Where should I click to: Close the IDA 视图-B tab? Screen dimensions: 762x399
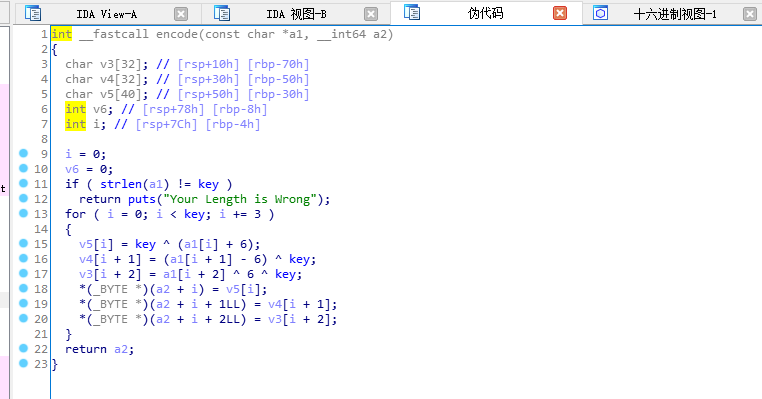pos(371,14)
